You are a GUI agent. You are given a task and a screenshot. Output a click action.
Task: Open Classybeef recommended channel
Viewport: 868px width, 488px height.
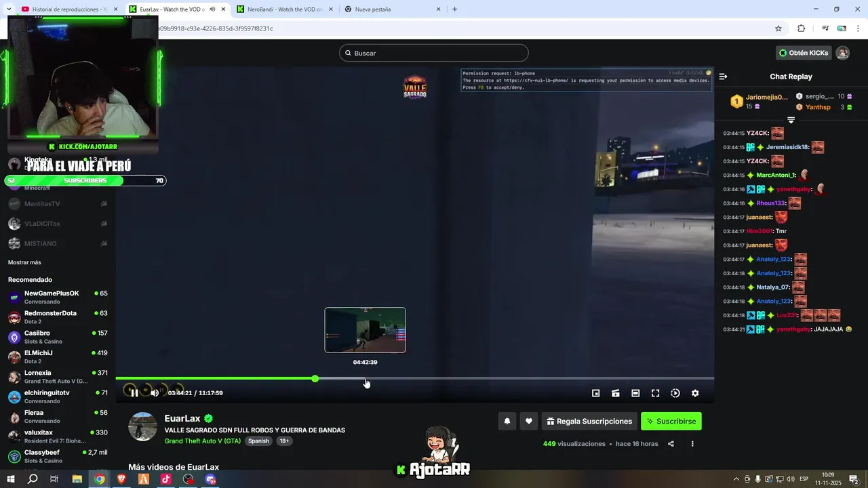click(x=58, y=456)
